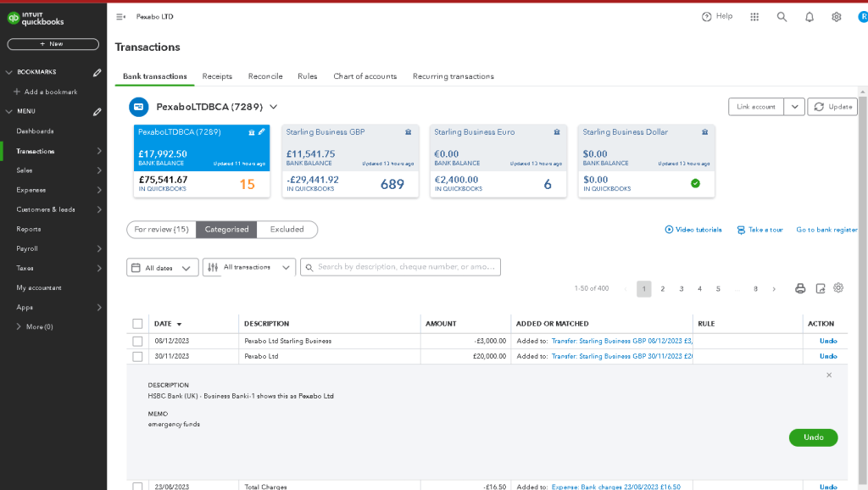Image resolution: width=868 pixels, height=490 pixels.
Task: Collapse the BOOKMARKS section
Action: tap(8, 73)
